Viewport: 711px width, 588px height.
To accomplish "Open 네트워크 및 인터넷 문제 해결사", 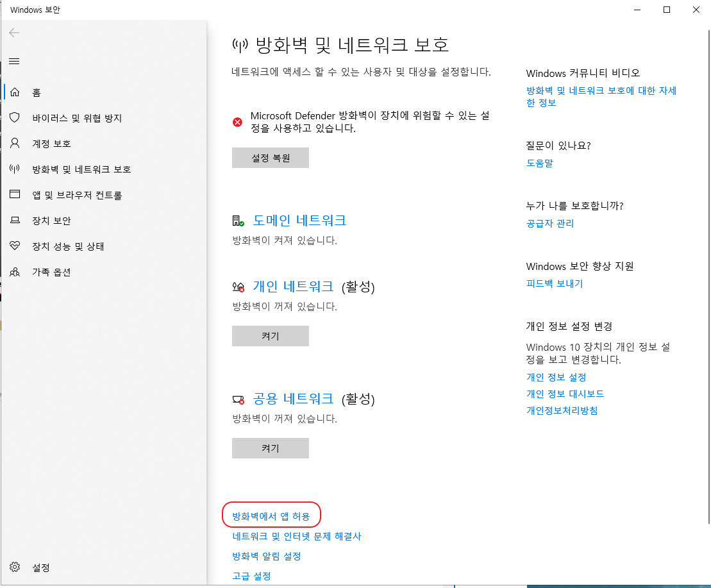I will (297, 536).
